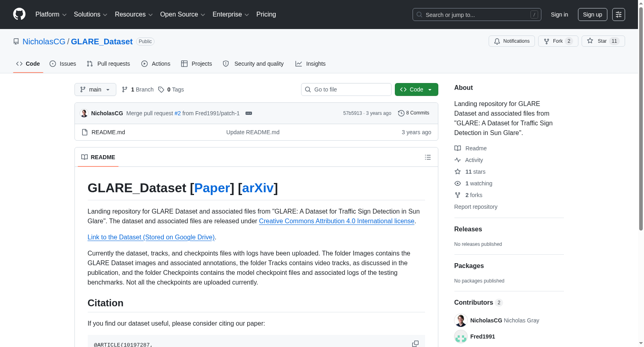The width and height of the screenshot is (644, 347).
Task: Open the Resources dropdown
Action: click(134, 15)
